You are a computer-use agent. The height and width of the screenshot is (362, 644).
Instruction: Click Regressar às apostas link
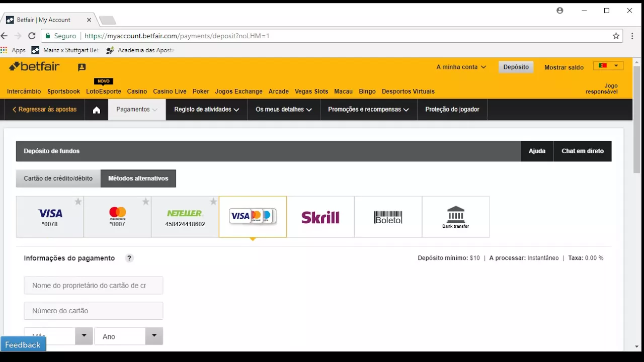click(44, 110)
